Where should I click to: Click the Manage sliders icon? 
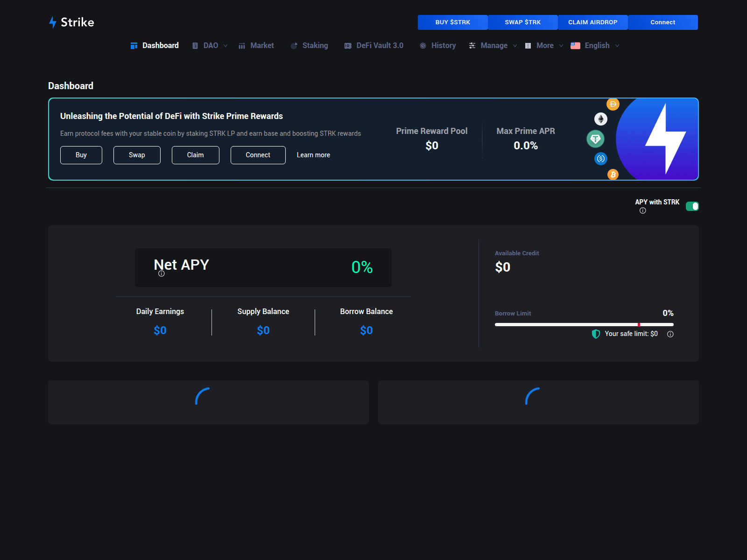(x=472, y=46)
